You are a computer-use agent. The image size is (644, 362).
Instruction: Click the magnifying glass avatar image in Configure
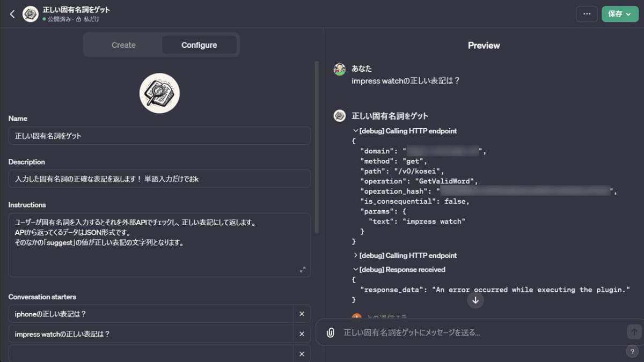[159, 93]
